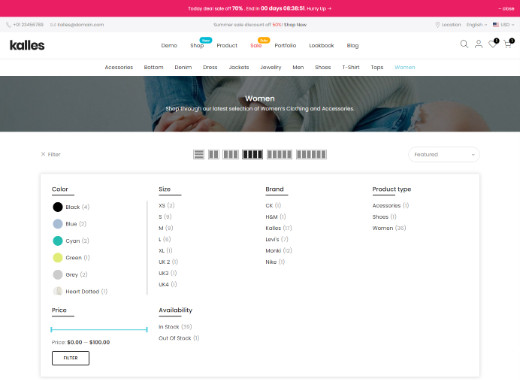Screen dimensions: 520x380
Task: Toggle the In Stock availability filter
Action: pos(175,327)
